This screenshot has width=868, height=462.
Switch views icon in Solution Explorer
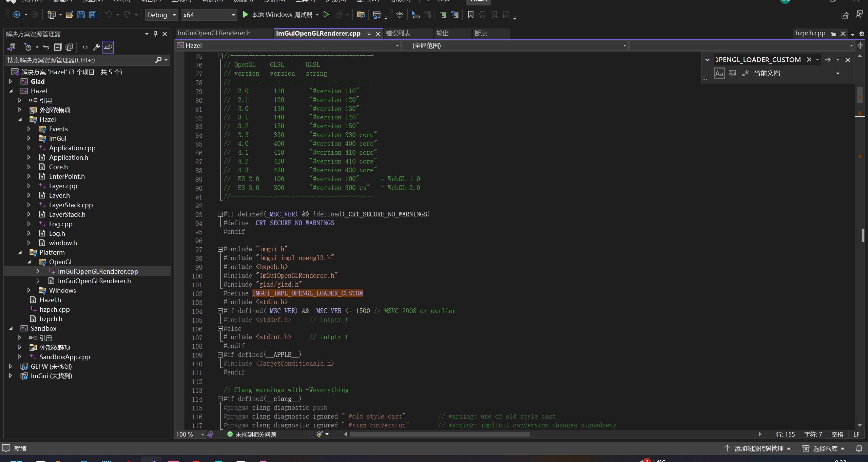pyautogui.click(x=12, y=47)
